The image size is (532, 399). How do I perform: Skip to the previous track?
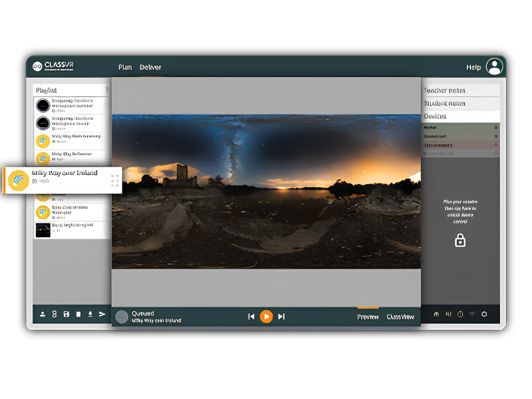click(x=251, y=317)
